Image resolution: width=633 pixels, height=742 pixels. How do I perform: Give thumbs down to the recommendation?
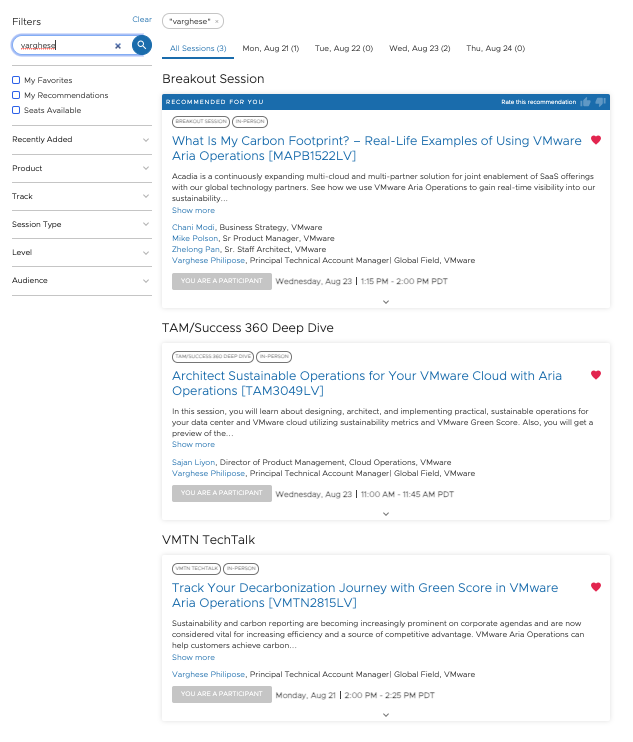[x=601, y=102]
